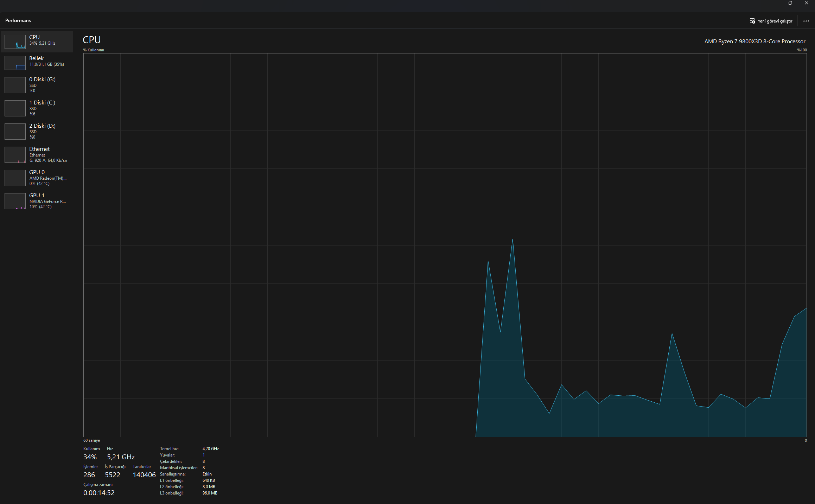Viewport: 815px width, 504px height.
Task: Click the 60 saniye graph label
Action: [91, 440]
